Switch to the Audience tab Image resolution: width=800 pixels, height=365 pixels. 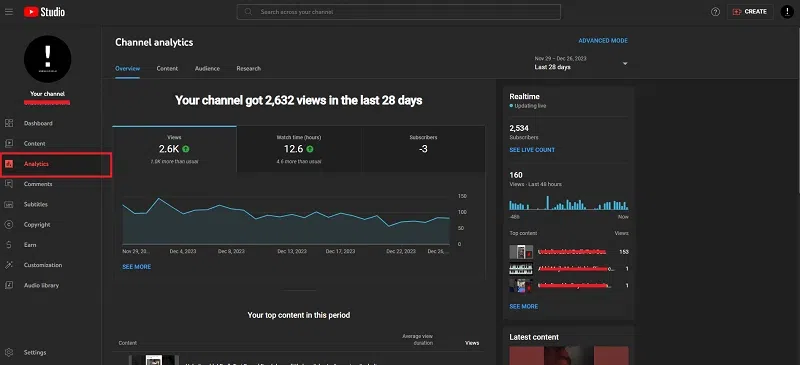point(207,68)
